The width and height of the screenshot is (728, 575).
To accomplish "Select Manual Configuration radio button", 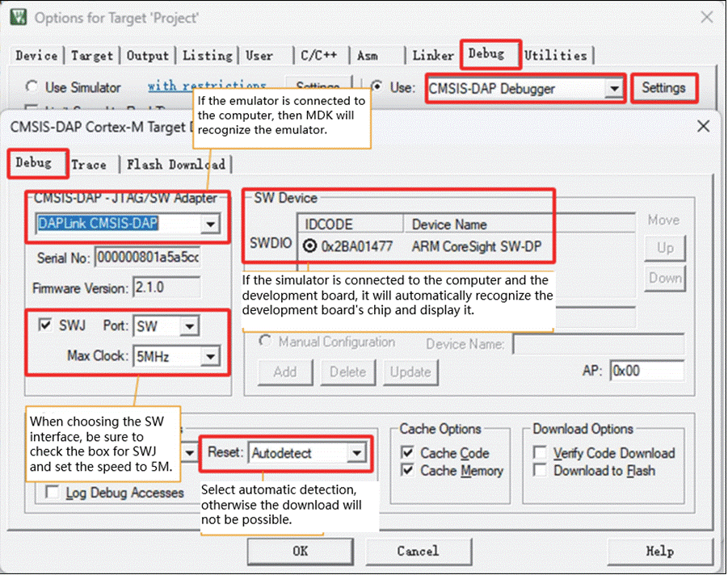I will (x=265, y=342).
